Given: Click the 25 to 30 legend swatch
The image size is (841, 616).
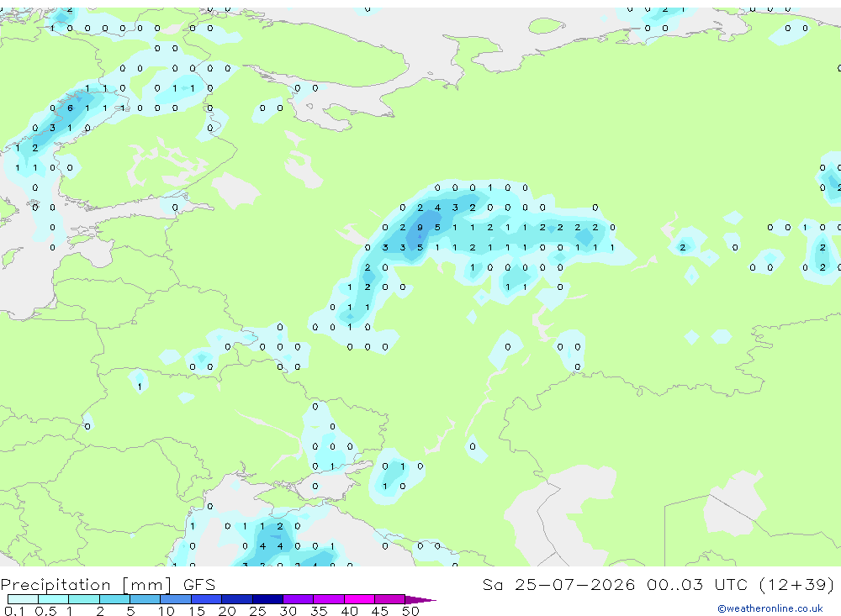Looking at the screenshot, I should (x=267, y=599).
